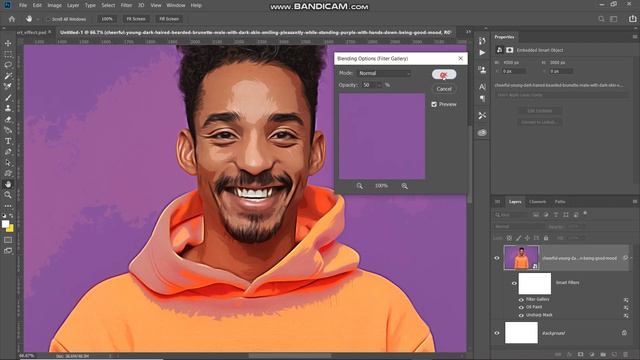
Task: Open the Hand tool preset picker arrow
Action: pos(38,19)
